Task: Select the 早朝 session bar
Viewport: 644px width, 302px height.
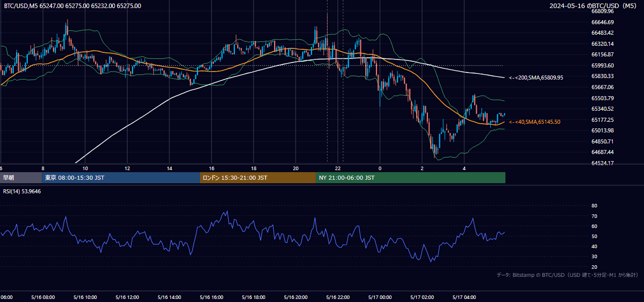Action: [21, 178]
